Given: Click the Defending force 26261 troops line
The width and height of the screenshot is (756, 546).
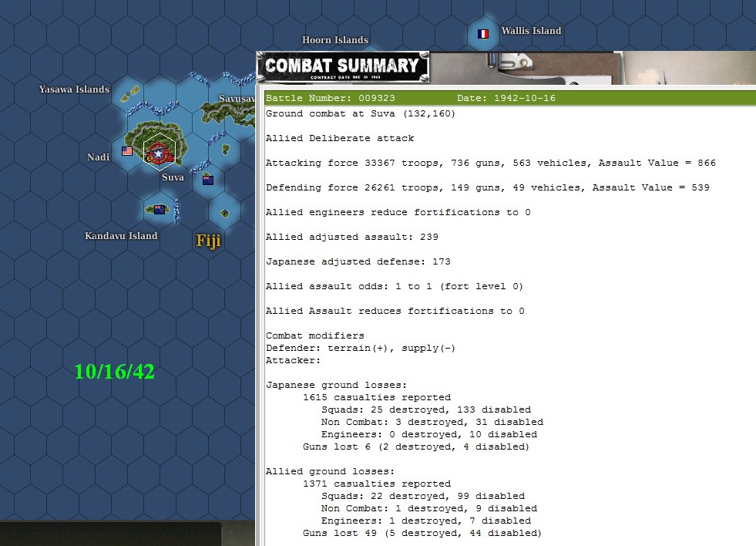Looking at the screenshot, I should point(488,187).
